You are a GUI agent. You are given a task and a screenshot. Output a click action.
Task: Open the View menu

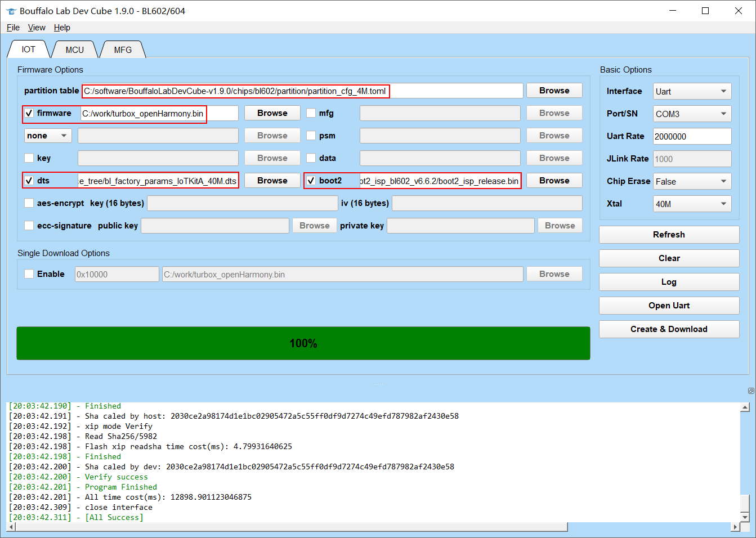(x=37, y=28)
